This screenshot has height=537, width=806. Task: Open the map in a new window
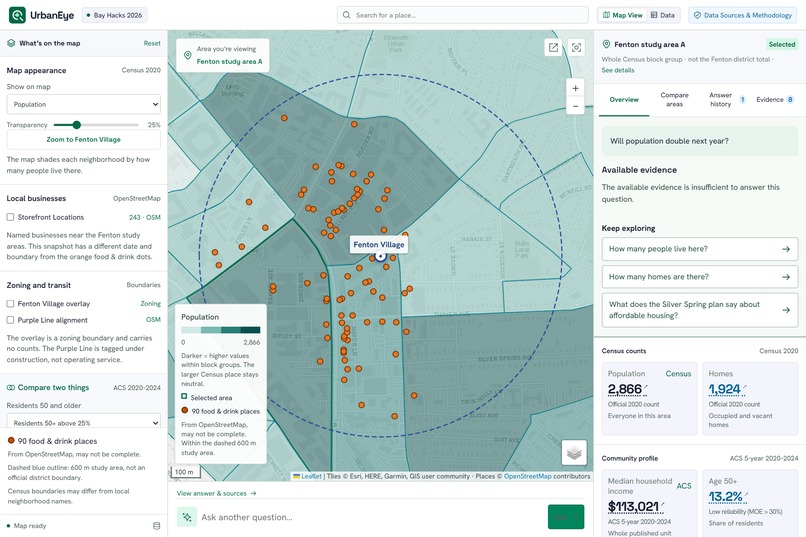tap(553, 48)
